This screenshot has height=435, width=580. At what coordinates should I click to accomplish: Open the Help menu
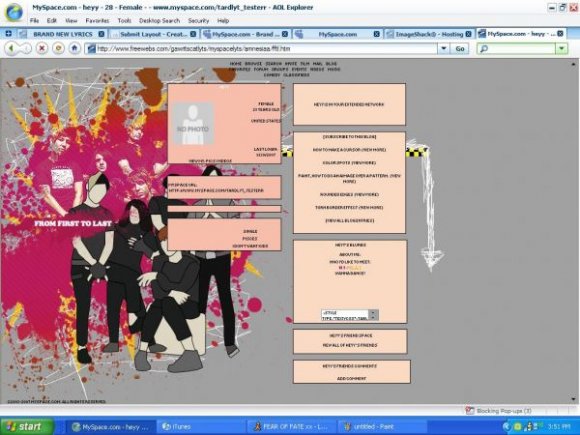click(223, 21)
